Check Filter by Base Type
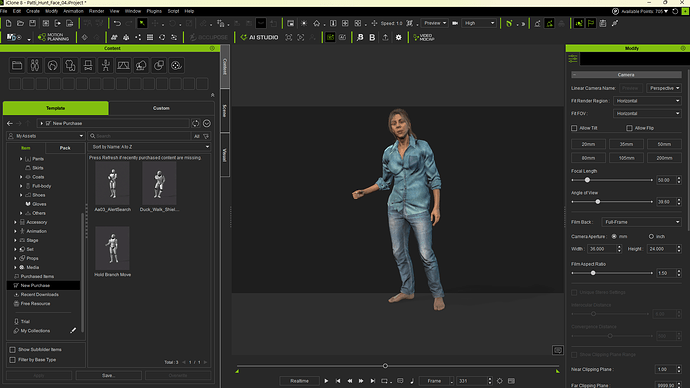 (x=12, y=360)
